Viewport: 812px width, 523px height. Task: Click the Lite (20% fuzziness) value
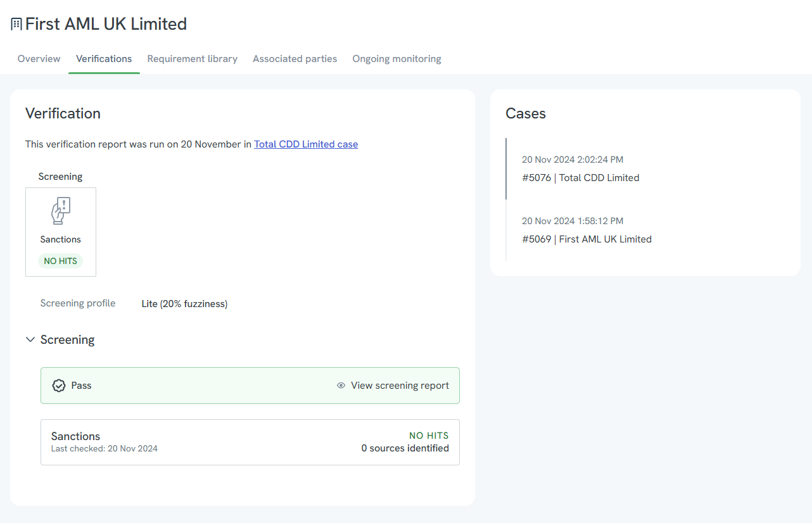[x=184, y=304]
